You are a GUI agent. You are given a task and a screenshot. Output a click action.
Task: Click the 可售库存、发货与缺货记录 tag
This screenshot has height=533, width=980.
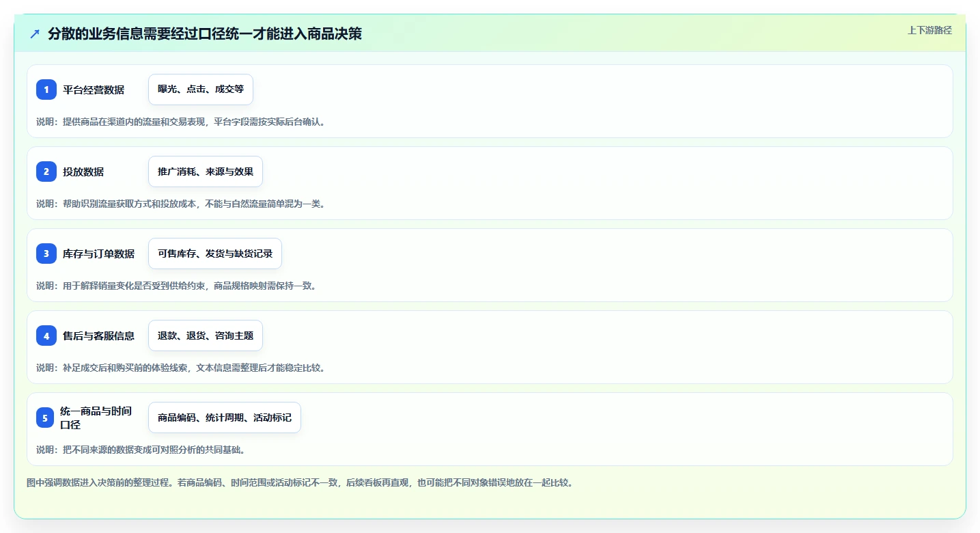click(x=215, y=254)
